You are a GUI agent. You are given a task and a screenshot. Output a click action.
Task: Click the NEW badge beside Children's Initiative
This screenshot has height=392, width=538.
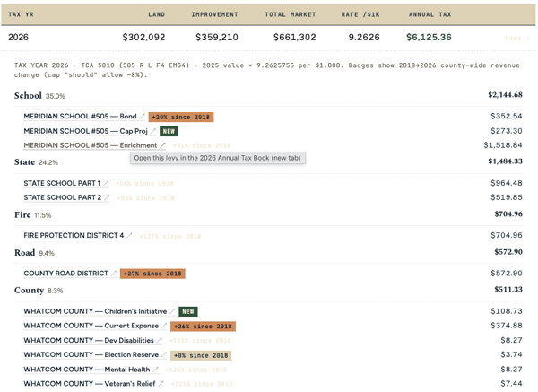pos(188,311)
